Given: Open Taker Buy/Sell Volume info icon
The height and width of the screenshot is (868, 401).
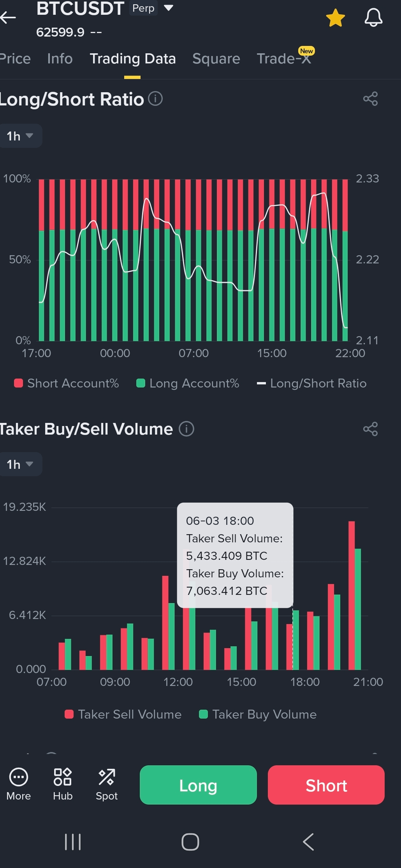Looking at the screenshot, I should coord(186,429).
